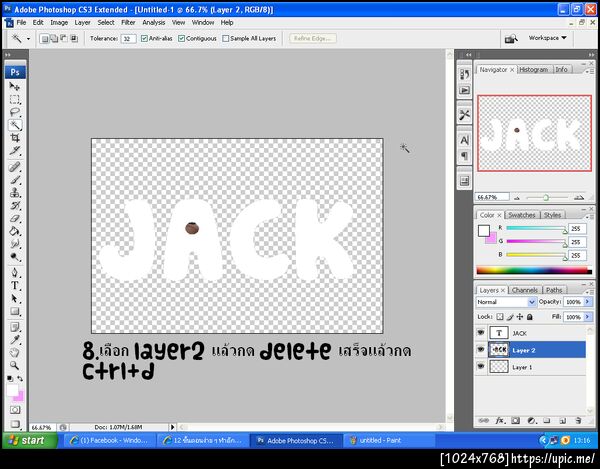Toggle the Anti-alias checkbox
600x469 pixels.
coord(144,39)
